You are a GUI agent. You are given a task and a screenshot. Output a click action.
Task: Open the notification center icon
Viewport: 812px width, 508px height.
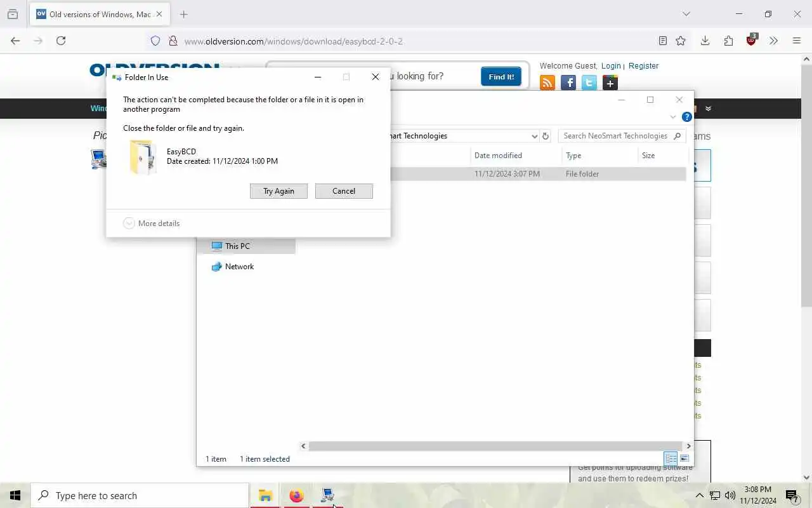pos(792,496)
